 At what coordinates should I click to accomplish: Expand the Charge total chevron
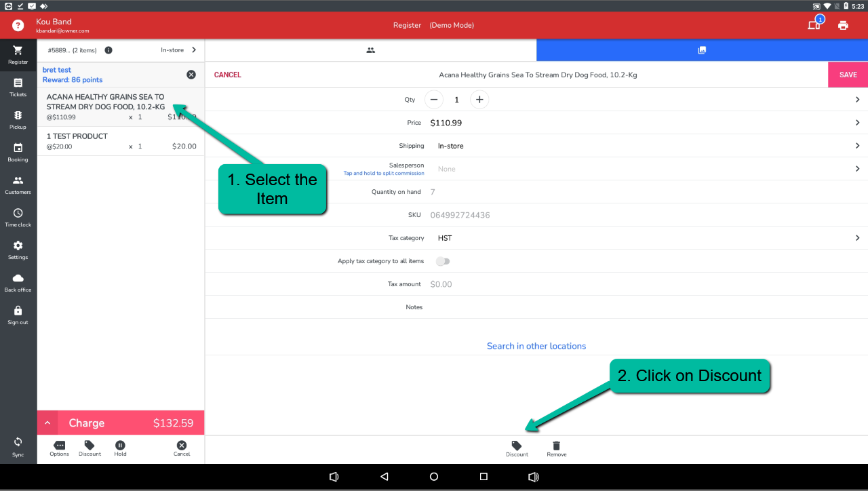47,423
